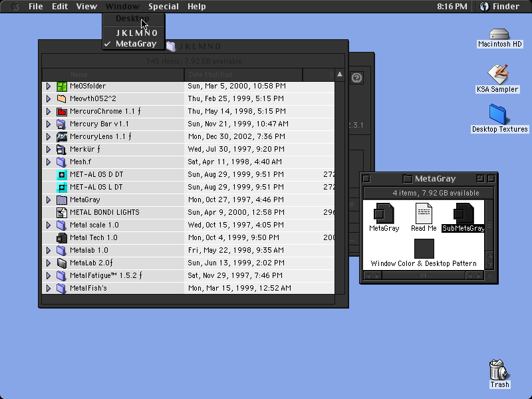Select the MercuryLens 1.1 icon
The width and height of the screenshot is (532, 399).
click(x=61, y=137)
